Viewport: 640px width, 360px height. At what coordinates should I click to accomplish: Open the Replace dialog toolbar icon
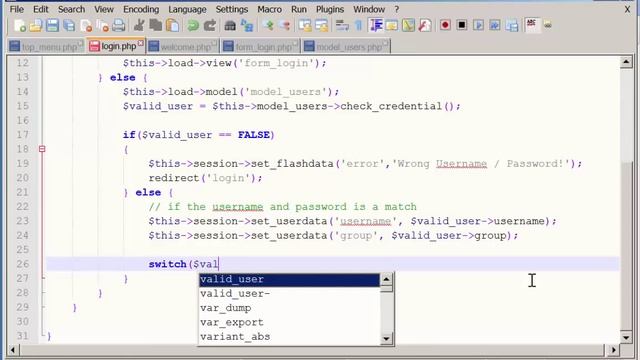click(247, 26)
